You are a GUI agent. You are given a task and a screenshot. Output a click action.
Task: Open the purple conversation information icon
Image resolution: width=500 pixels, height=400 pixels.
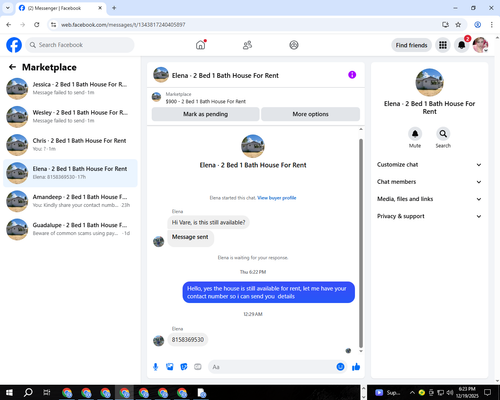pyautogui.click(x=352, y=75)
